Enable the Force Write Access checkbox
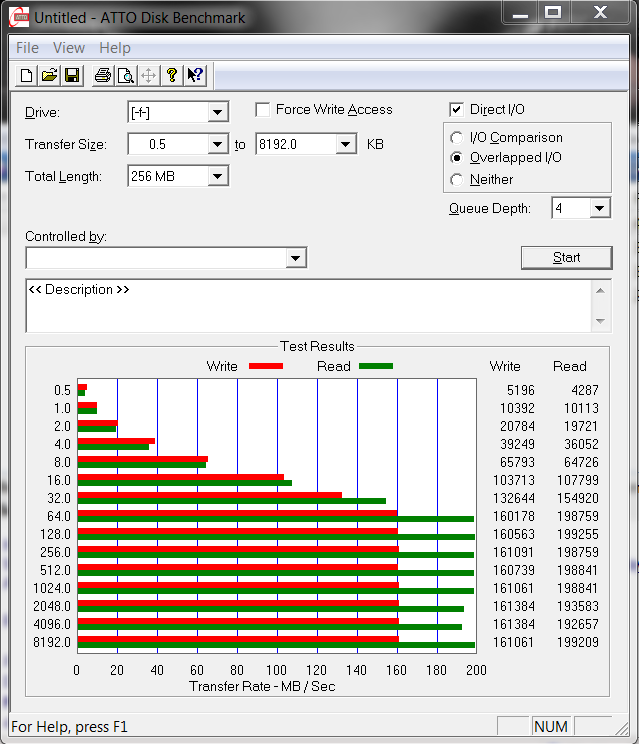 point(263,110)
